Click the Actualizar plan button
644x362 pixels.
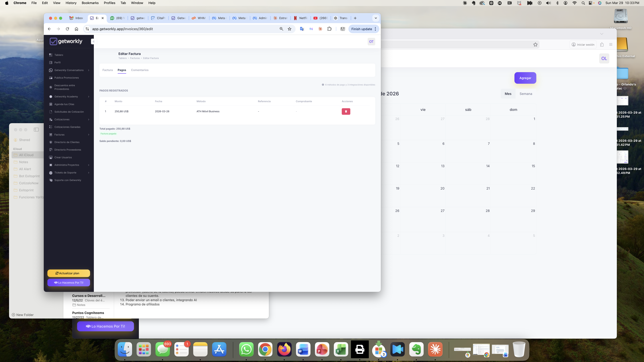(68, 273)
